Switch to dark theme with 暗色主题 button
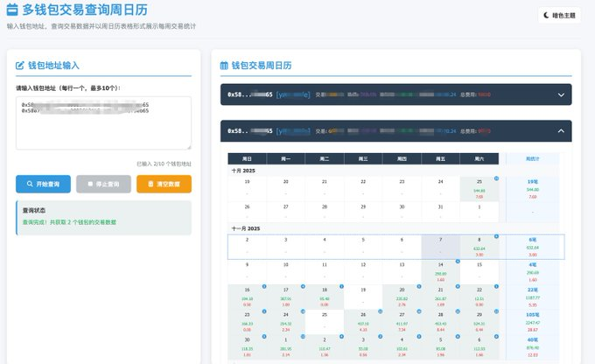 tap(559, 15)
